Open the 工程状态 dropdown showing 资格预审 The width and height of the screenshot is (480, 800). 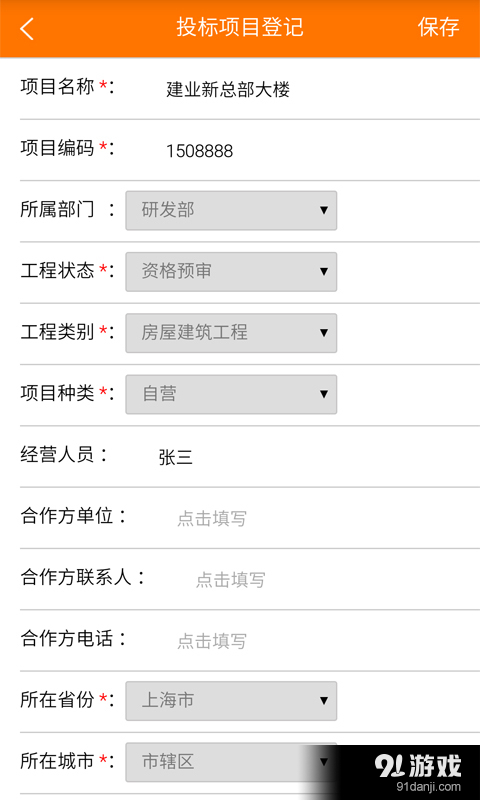tap(231, 271)
